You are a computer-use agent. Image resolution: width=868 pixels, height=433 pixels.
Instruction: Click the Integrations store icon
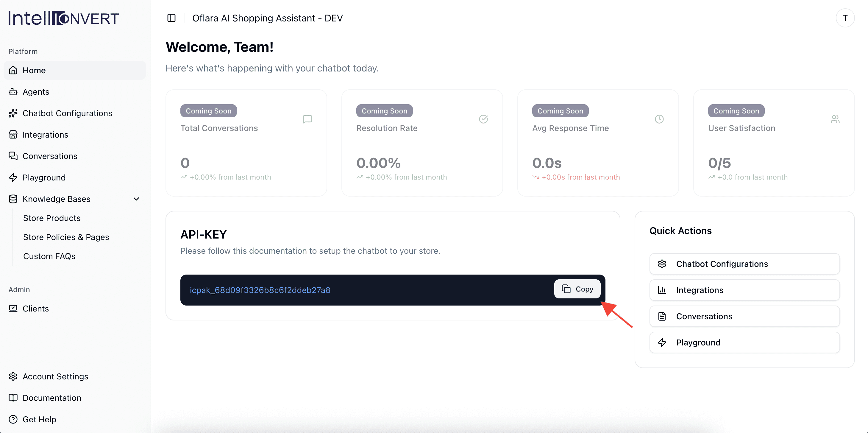[x=13, y=135]
